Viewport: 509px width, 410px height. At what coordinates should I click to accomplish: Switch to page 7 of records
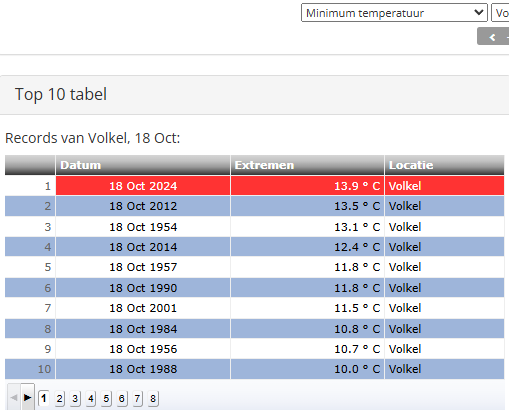point(137,398)
